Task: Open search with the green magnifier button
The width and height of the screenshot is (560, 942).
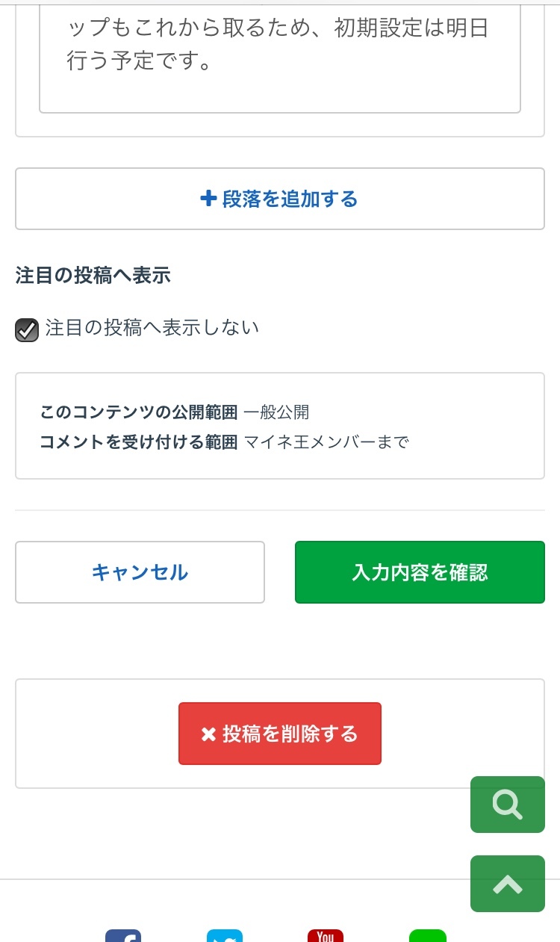Action: (508, 805)
